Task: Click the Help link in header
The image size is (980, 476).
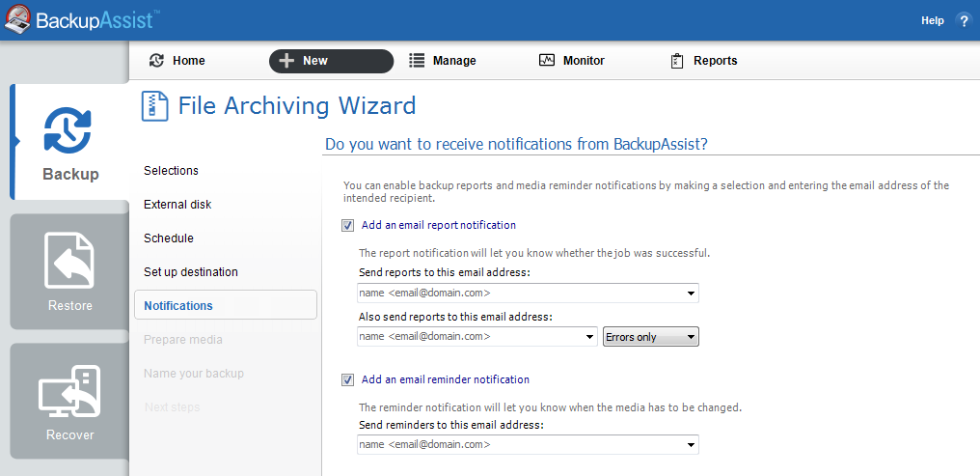Action: 932,20
